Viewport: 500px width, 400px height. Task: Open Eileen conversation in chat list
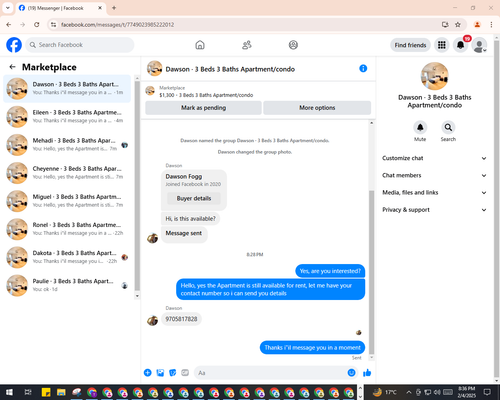[67, 117]
